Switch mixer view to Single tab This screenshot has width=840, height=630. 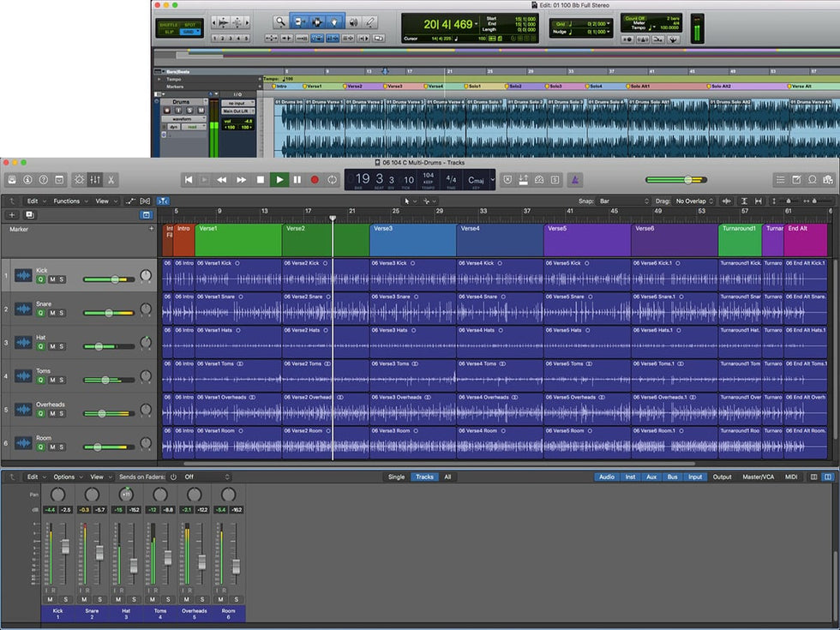pyautogui.click(x=396, y=477)
